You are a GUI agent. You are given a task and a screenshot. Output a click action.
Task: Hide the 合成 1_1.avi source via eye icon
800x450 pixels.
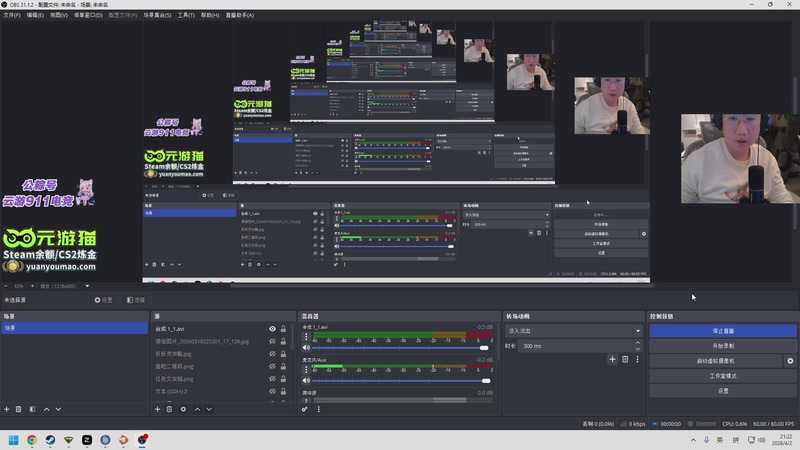pos(272,329)
